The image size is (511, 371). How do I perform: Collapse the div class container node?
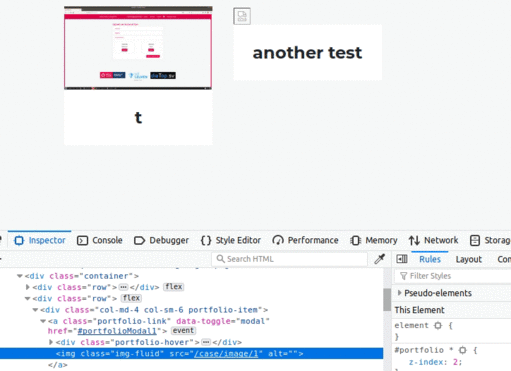tap(20, 276)
